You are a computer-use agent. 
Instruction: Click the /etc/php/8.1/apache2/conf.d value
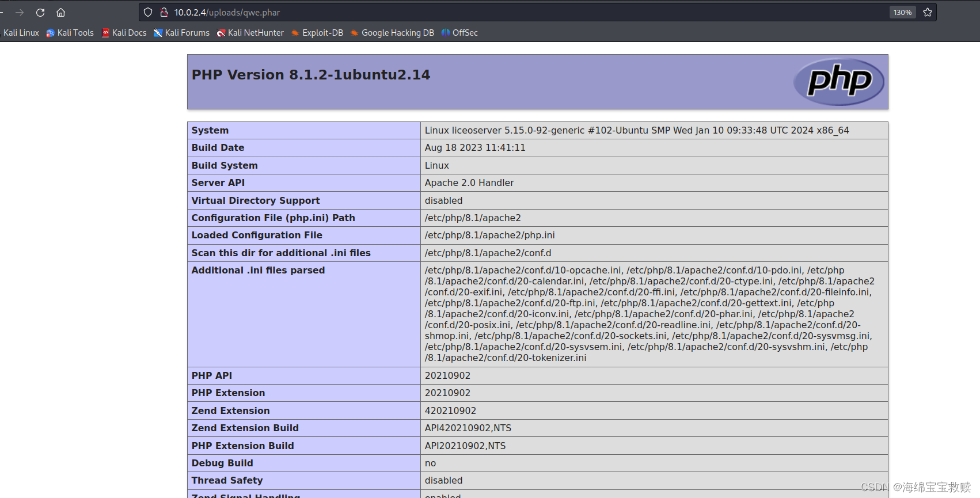tap(488, 253)
